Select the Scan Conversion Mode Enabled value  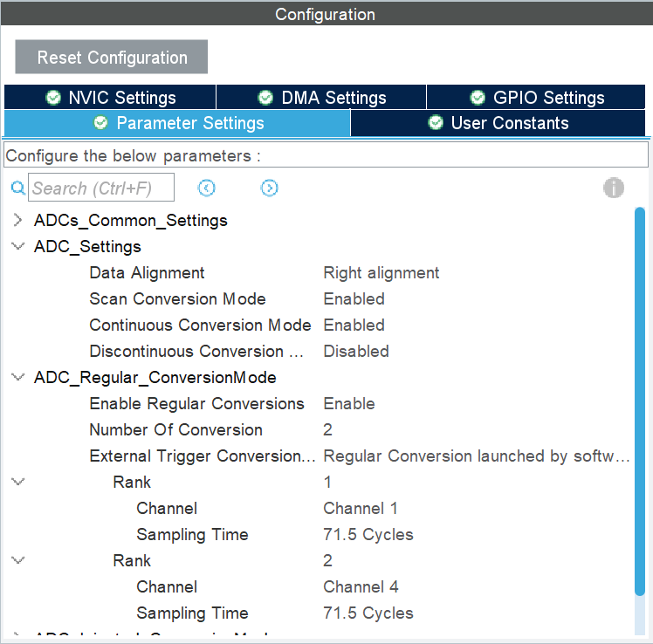coord(354,298)
